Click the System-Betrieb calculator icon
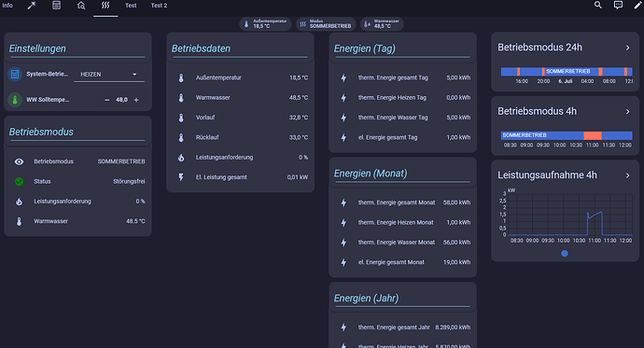The image size is (644, 348). [15, 75]
